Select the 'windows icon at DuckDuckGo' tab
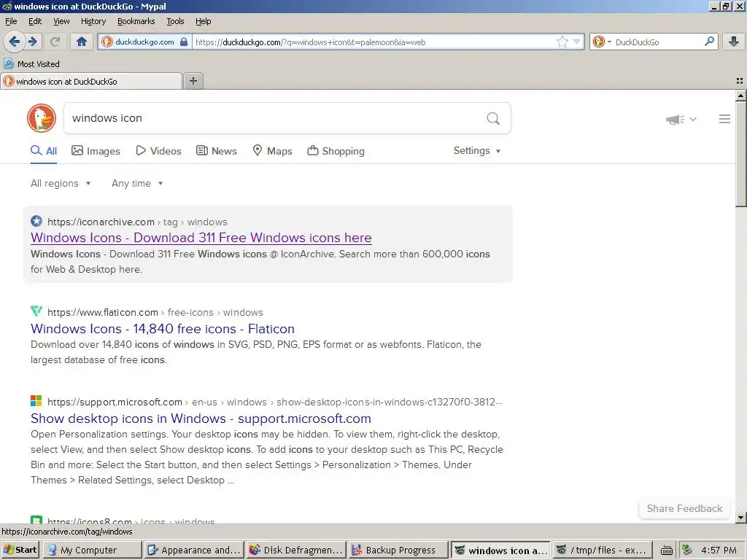Viewport: 747px width, 560px height. 91,82
